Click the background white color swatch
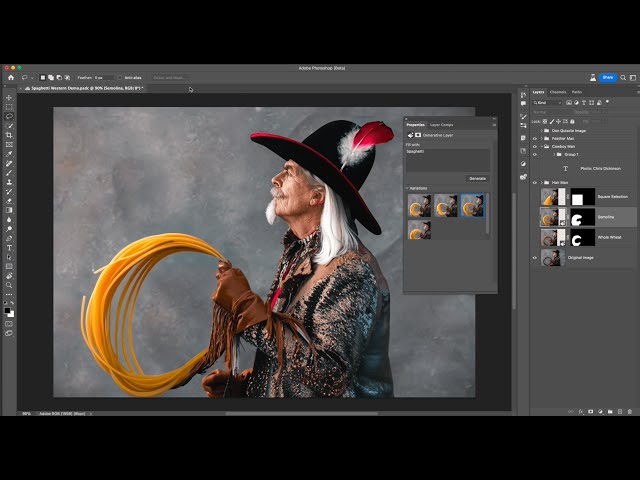The image size is (640, 480). [11, 314]
